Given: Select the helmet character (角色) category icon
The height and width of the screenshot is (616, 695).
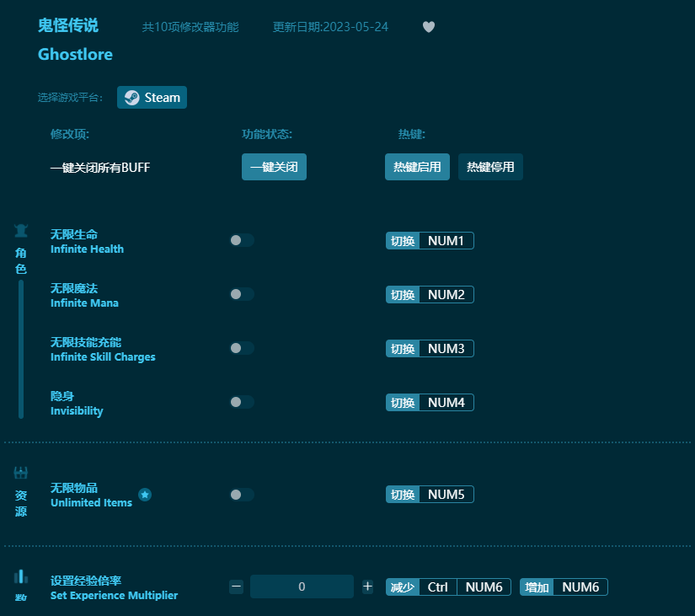Looking at the screenshot, I should tap(20, 231).
